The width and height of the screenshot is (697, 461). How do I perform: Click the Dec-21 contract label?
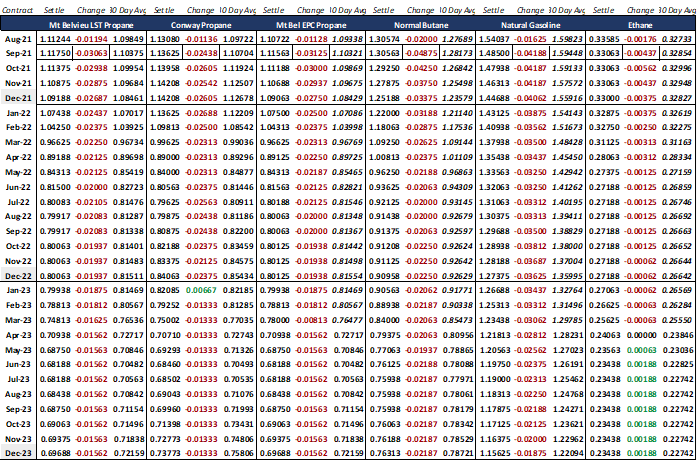click(x=18, y=98)
